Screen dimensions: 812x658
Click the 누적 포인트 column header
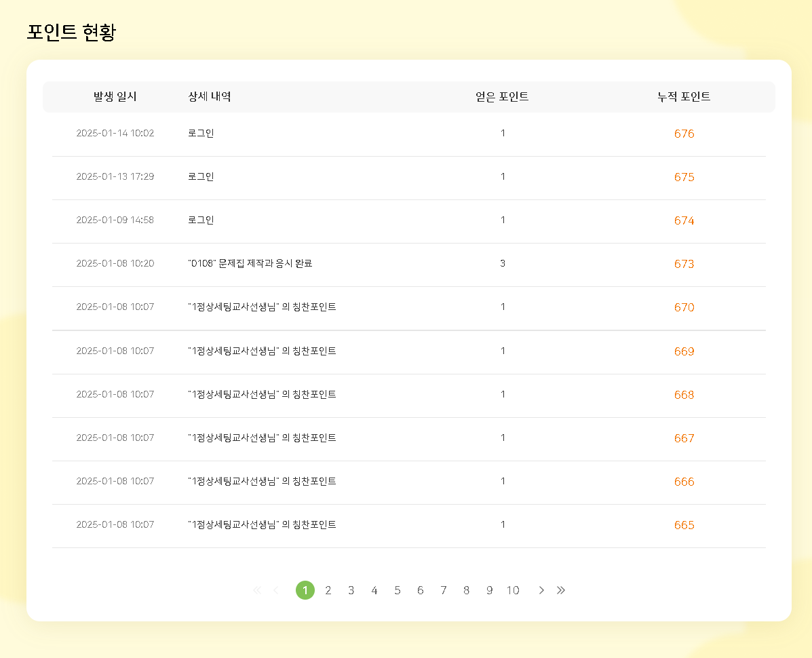pos(684,97)
